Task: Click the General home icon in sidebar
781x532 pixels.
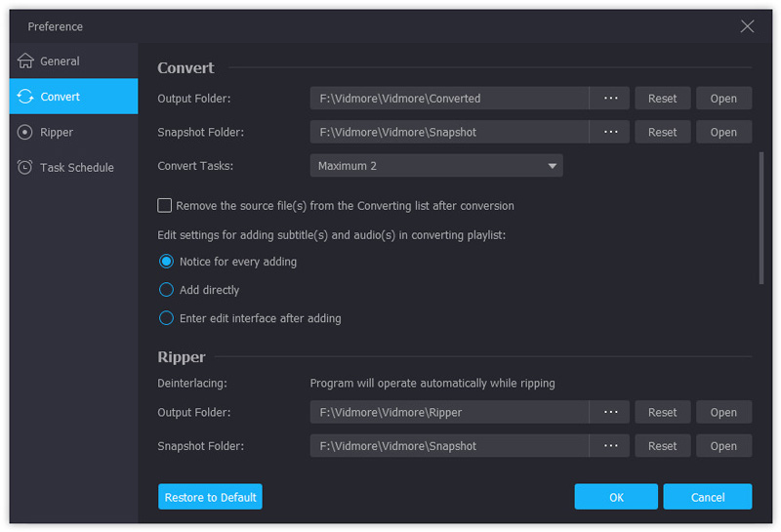Action: coord(25,61)
